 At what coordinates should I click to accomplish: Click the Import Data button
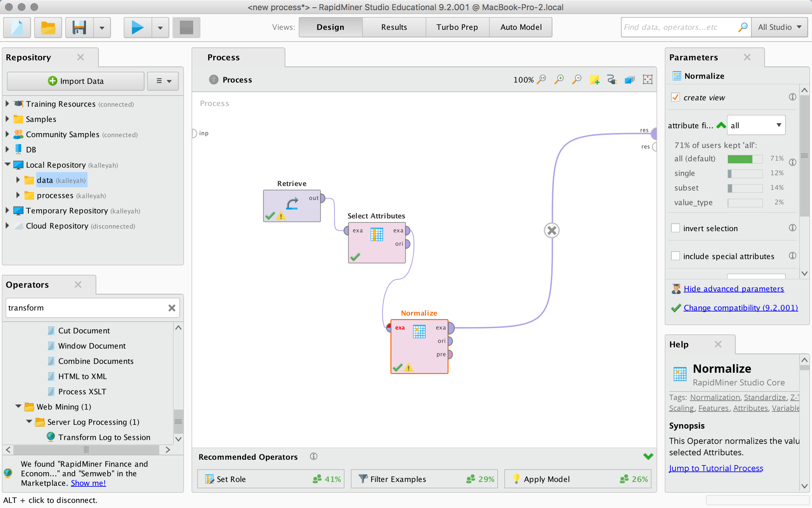click(75, 81)
